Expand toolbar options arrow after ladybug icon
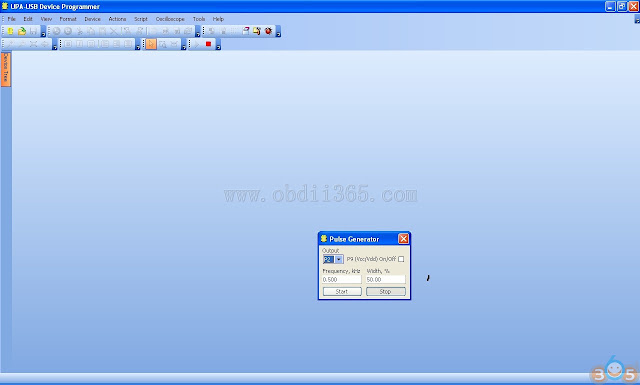The height and width of the screenshot is (385, 640). click(278, 32)
